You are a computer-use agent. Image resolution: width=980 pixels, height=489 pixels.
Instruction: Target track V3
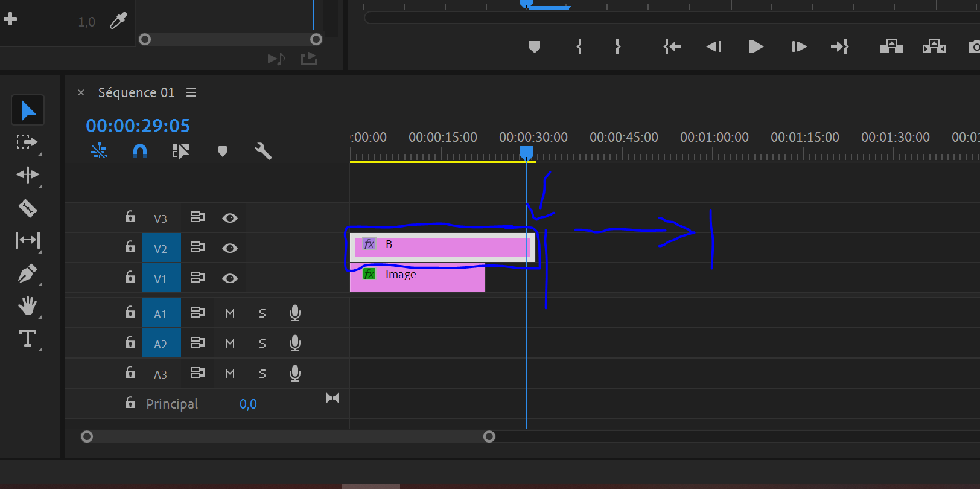pos(161,219)
